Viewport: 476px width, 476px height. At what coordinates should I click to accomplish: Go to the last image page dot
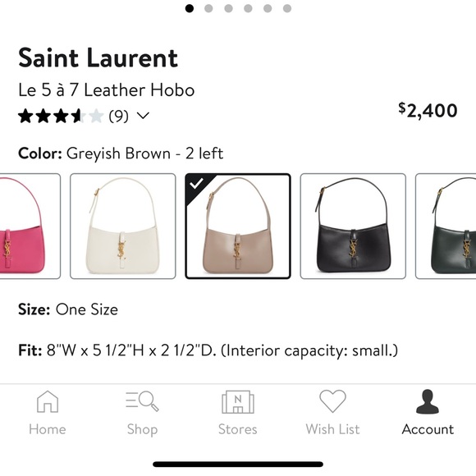tap(287, 8)
